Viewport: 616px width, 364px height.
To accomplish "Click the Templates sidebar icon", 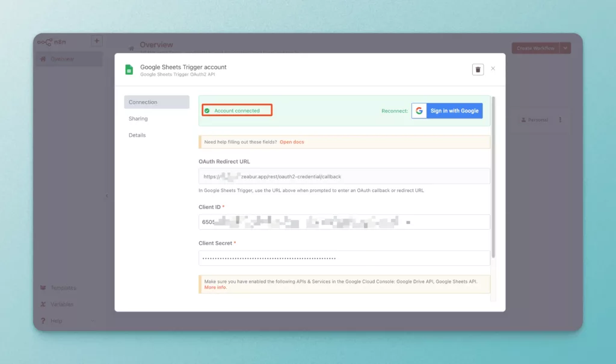I will pos(43,288).
